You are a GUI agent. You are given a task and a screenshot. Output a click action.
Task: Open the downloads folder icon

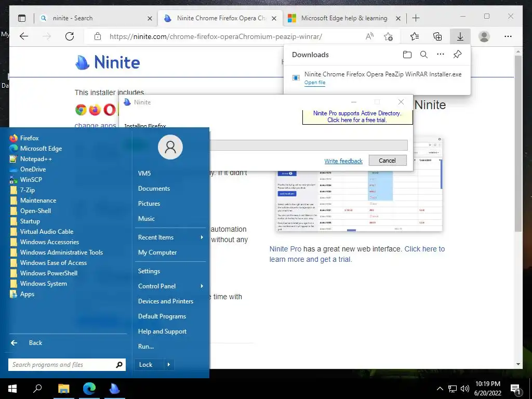pos(407,55)
